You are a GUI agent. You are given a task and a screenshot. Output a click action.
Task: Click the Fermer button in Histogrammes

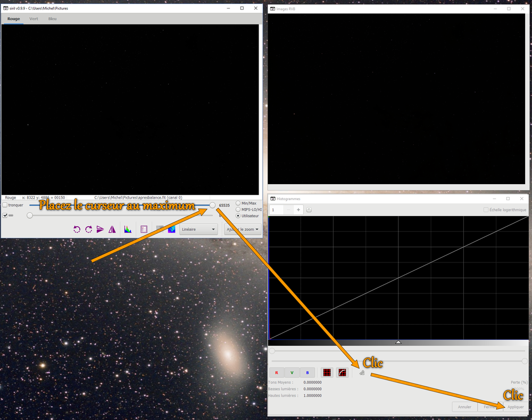point(491,407)
